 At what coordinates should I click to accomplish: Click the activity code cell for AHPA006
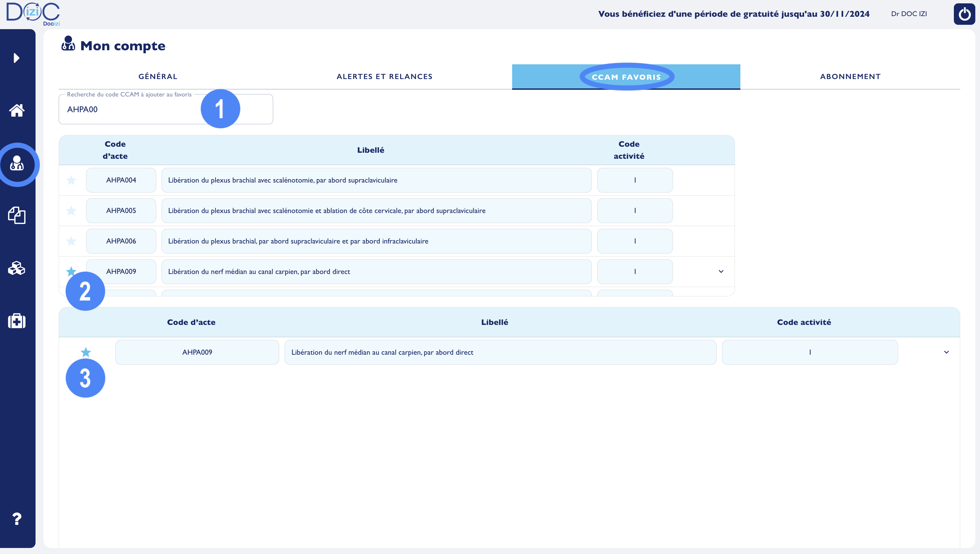click(x=635, y=241)
